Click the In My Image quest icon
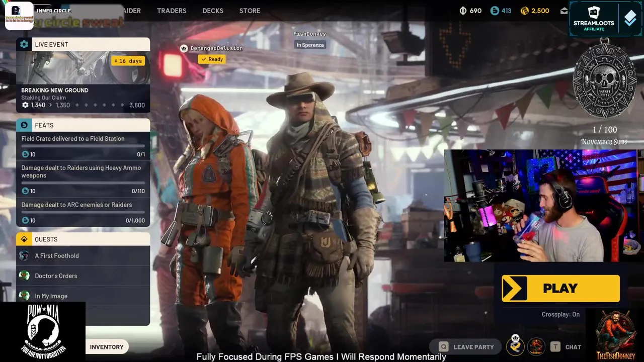The width and height of the screenshot is (644, 362). pos(24,296)
